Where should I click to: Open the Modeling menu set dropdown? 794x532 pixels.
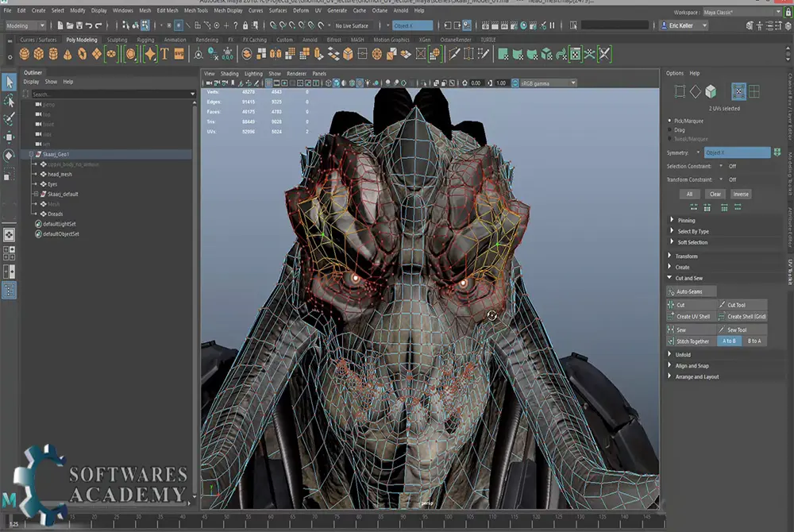(25, 25)
